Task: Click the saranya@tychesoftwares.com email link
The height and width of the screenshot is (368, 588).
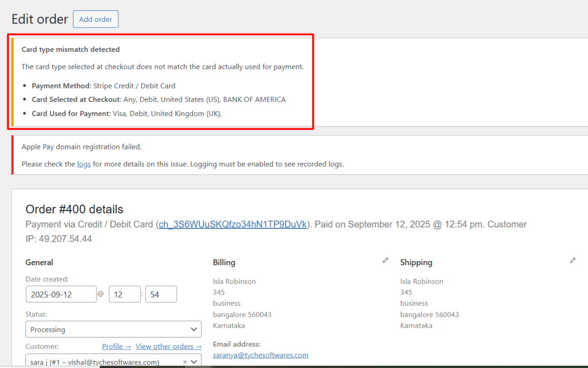Action: coord(260,355)
